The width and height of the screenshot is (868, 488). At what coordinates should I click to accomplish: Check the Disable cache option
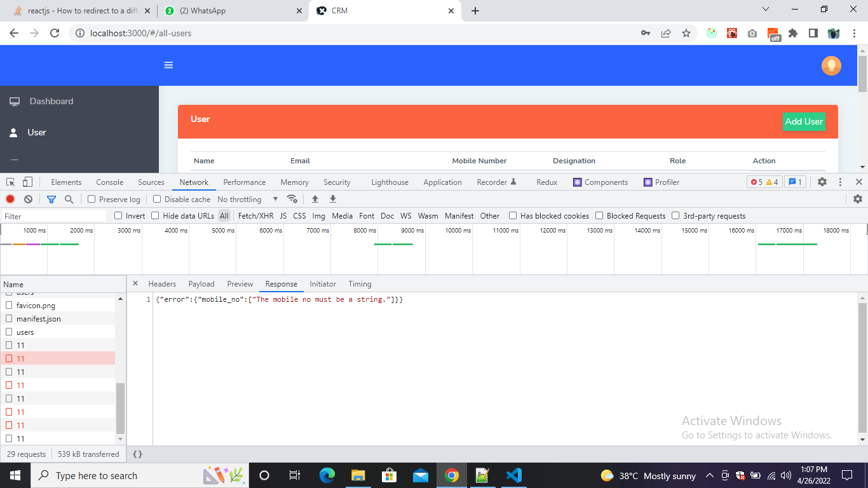click(x=158, y=199)
